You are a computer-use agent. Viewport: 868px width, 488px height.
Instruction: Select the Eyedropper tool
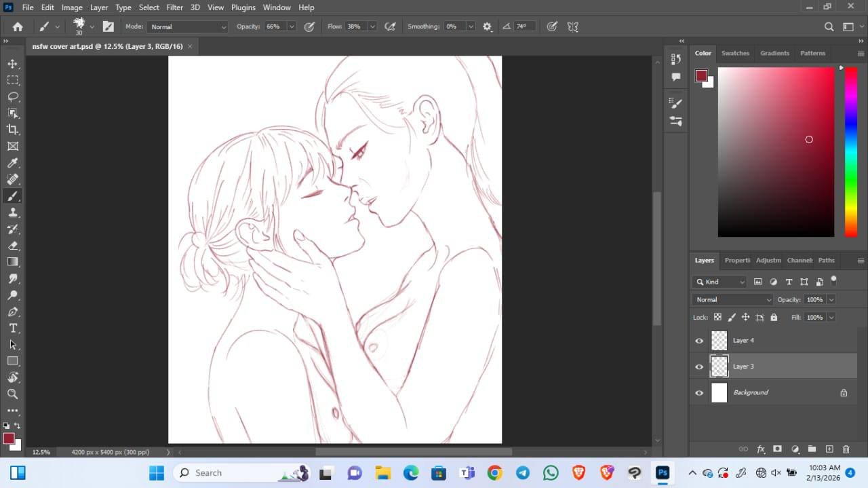coord(13,163)
